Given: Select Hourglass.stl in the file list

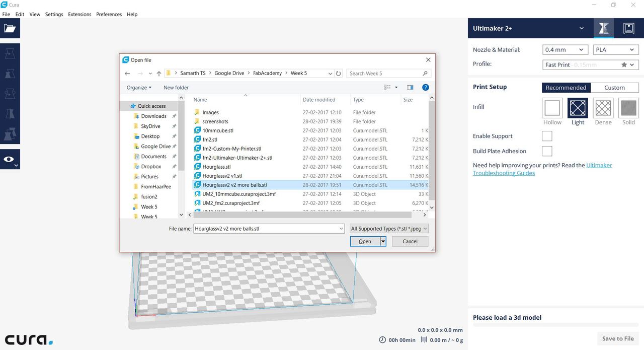Looking at the screenshot, I should [216, 167].
